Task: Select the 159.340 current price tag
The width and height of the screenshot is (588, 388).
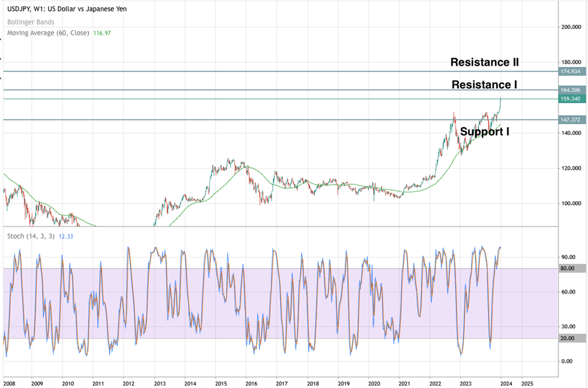Action: tap(570, 99)
